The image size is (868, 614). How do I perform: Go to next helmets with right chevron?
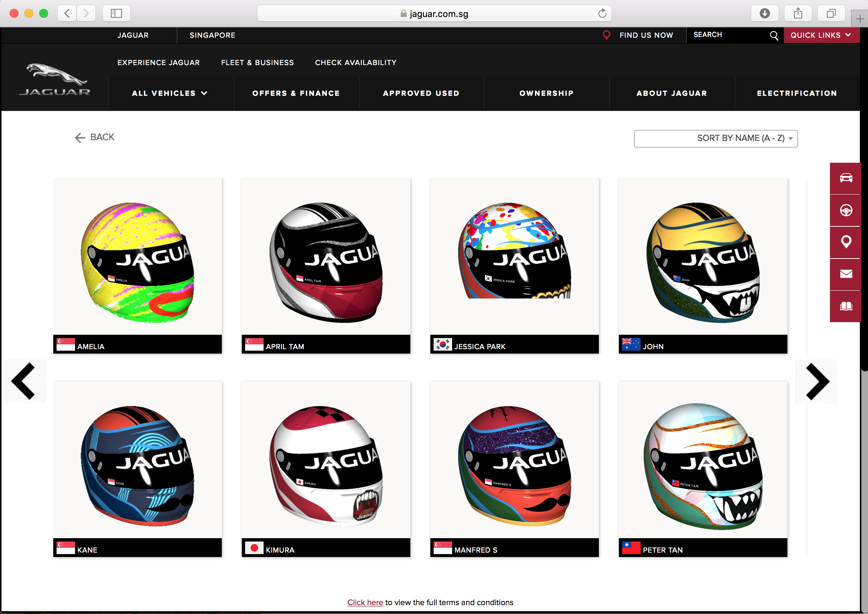[817, 381]
